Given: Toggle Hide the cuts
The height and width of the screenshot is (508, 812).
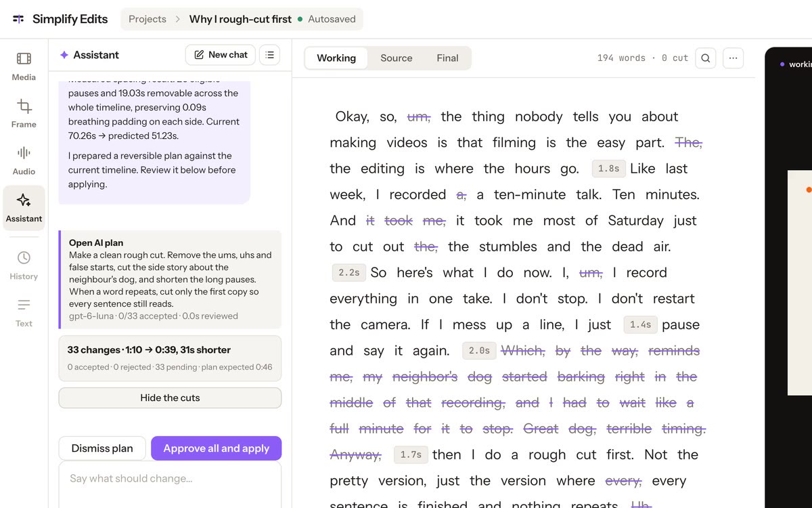Looking at the screenshot, I should pyautogui.click(x=170, y=398).
